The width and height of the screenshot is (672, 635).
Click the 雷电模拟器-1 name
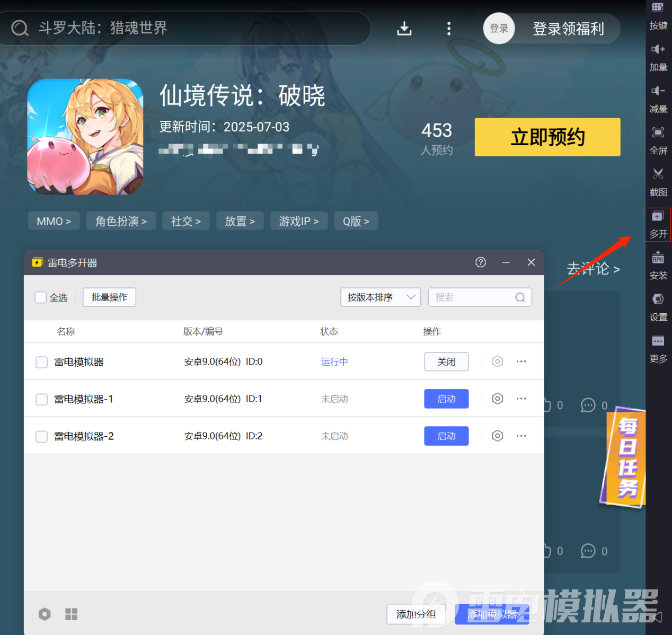click(84, 399)
